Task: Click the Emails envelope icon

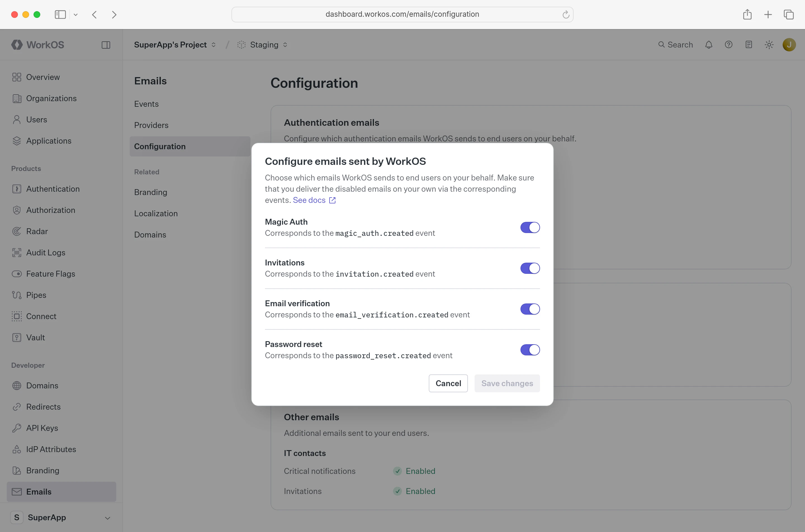Action: click(16, 492)
